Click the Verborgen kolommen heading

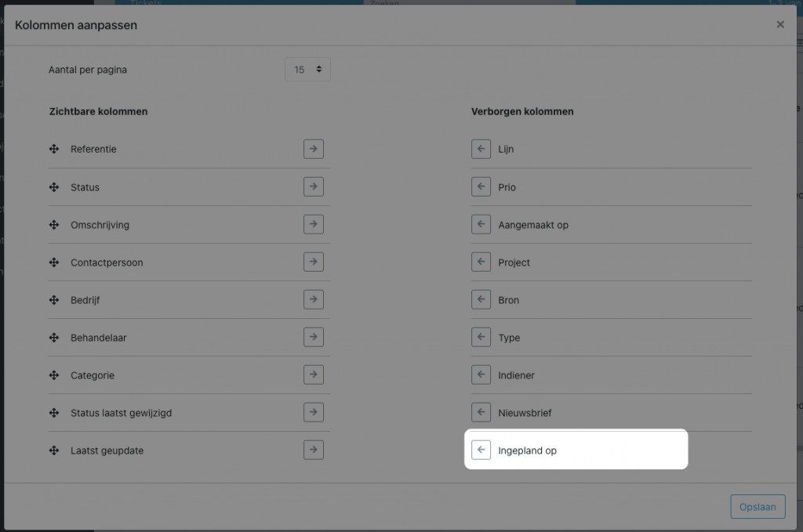pos(522,111)
